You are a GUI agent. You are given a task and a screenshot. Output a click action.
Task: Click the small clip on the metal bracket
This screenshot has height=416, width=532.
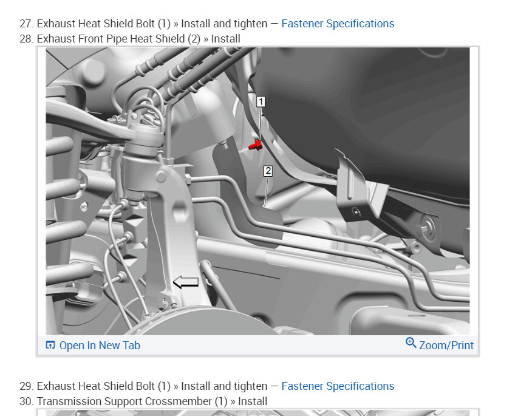point(356,212)
